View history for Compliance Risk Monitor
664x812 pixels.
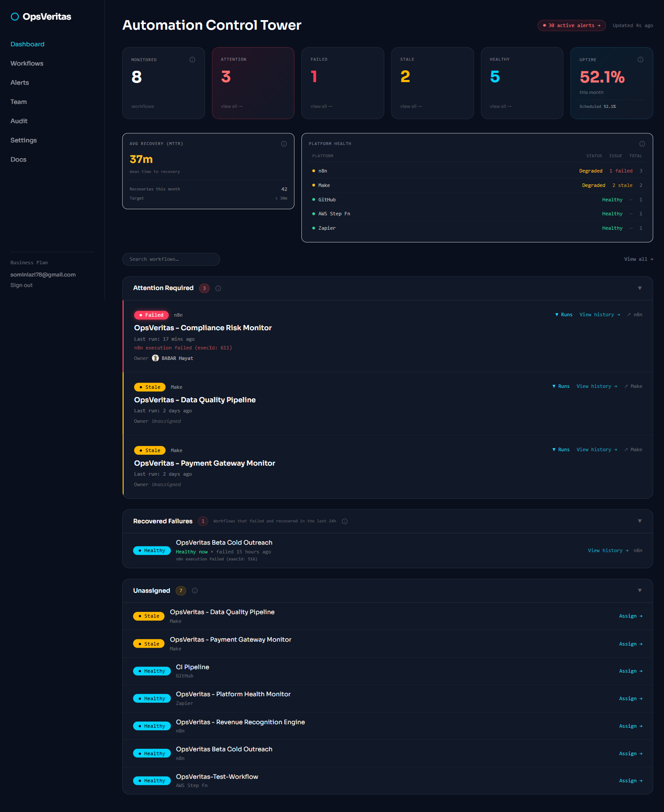pyautogui.click(x=600, y=314)
